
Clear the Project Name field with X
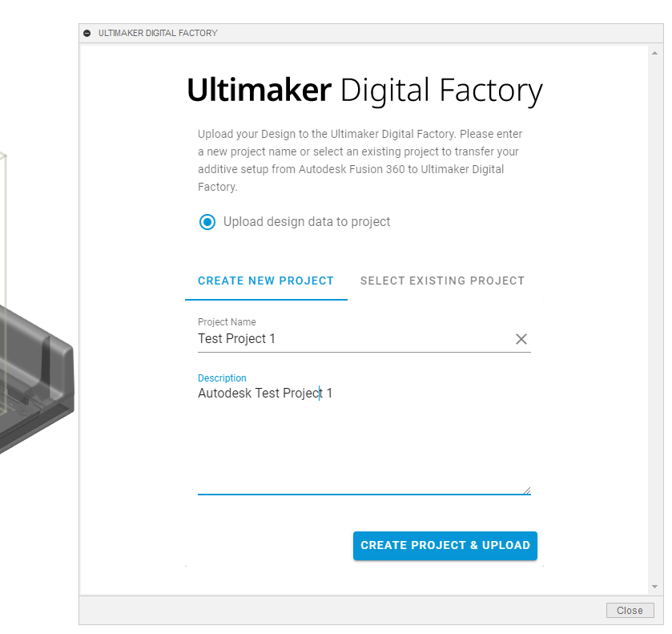521,339
